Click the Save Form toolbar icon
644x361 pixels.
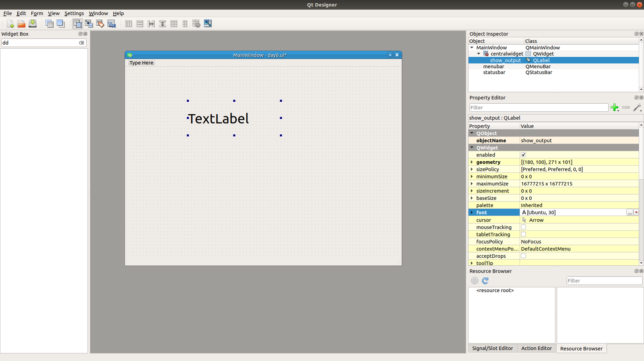click(x=33, y=24)
